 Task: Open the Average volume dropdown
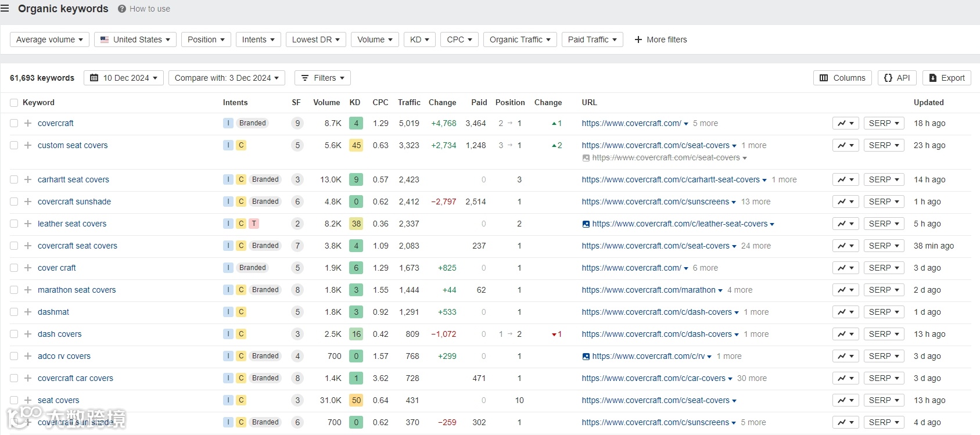point(49,39)
